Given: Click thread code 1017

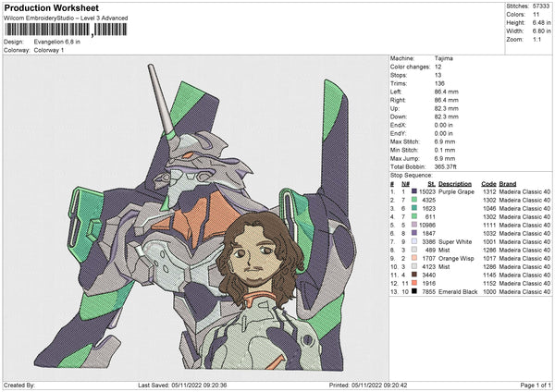Looking at the screenshot, I should [489, 258].
